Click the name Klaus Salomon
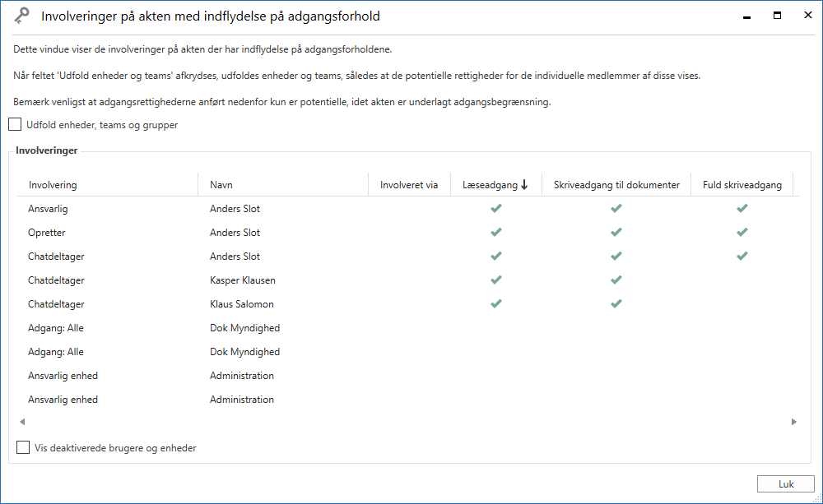 pyautogui.click(x=241, y=304)
